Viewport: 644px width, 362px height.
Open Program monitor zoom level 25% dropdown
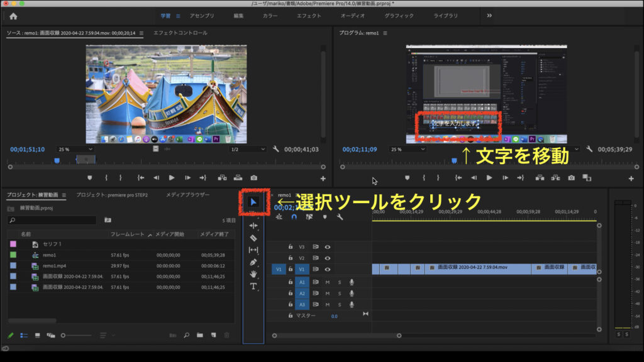point(408,150)
